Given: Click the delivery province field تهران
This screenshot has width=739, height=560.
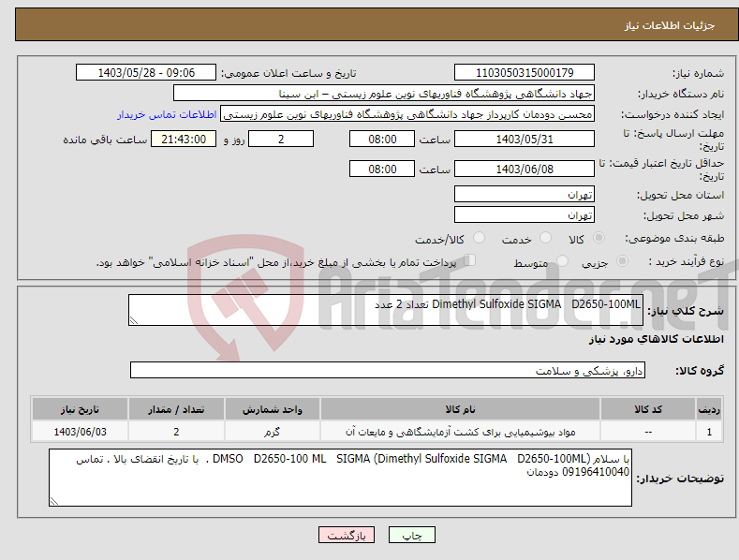Looking at the screenshot, I should [x=525, y=194].
